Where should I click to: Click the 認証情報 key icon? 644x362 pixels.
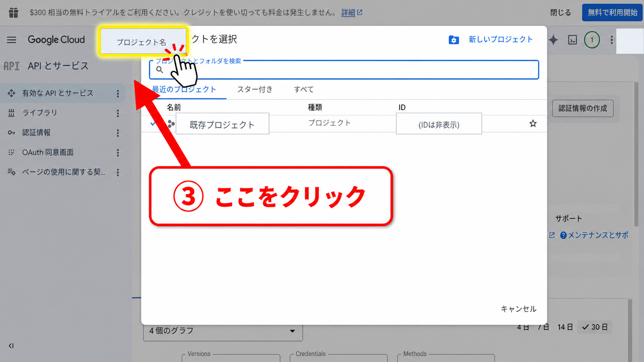click(x=12, y=133)
